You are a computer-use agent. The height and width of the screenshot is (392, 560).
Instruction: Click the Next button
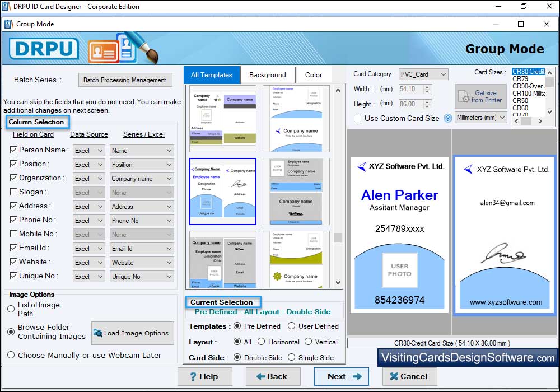click(341, 376)
